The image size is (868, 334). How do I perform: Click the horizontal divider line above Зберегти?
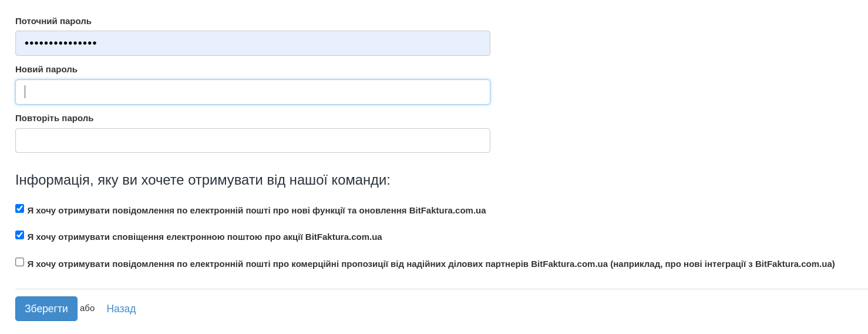pyautogui.click(x=440, y=289)
